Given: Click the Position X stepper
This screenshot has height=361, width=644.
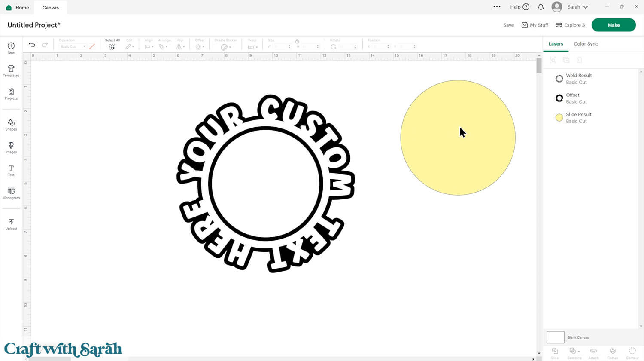Looking at the screenshot, I should tap(388, 46).
